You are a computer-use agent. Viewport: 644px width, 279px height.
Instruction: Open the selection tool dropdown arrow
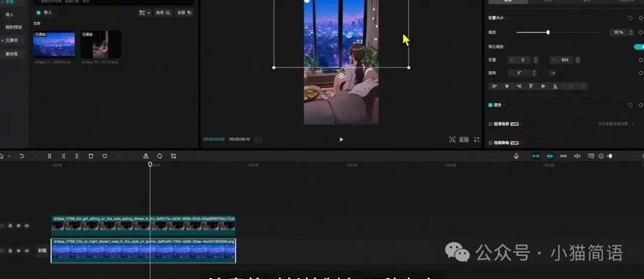pyautogui.click(x=9, y=156)
